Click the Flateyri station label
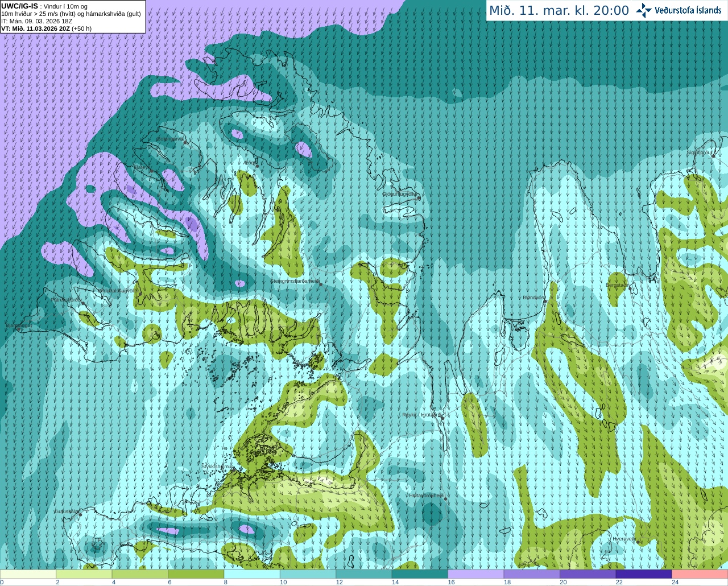This screenshot has width=728, height=586. coord(142,167)
